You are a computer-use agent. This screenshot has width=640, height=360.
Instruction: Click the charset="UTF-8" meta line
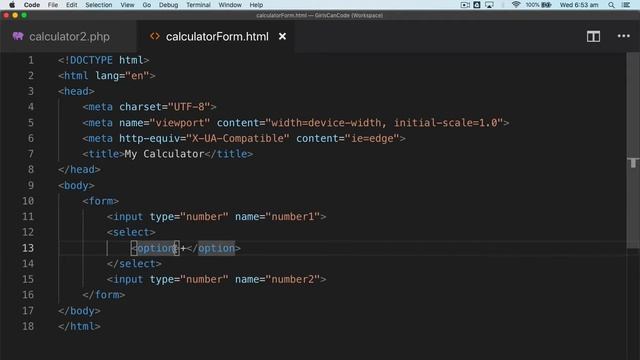149,107
